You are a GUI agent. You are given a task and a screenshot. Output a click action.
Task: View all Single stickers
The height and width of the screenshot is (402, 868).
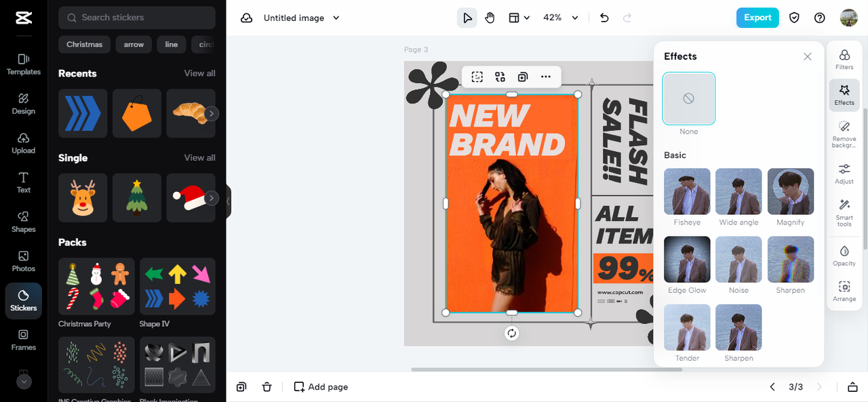click(x=200, y=158)
